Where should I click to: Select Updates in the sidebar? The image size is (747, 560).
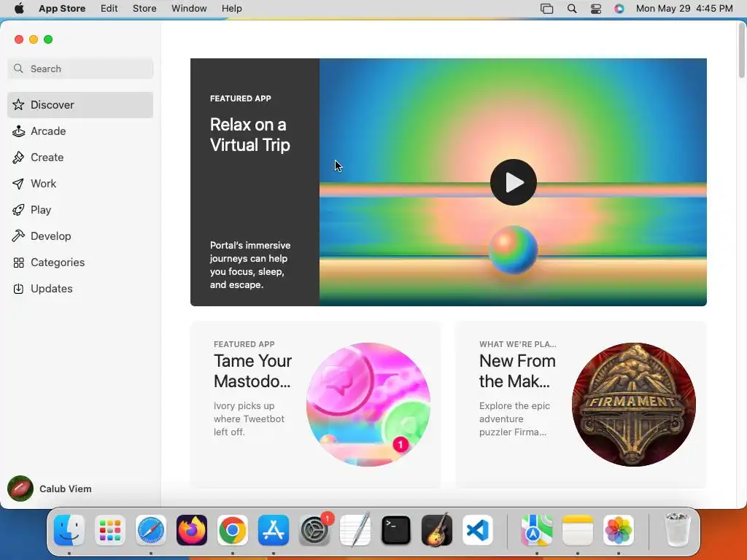click(80, 289)
